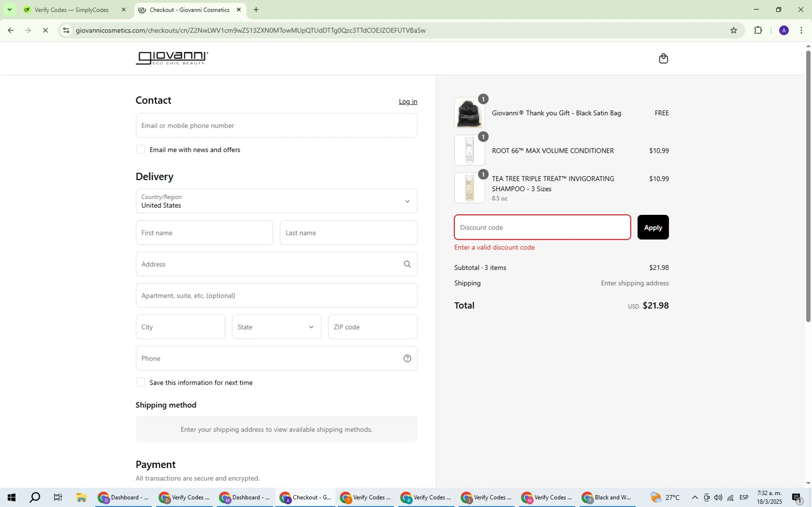Open the Country/Region dropdown
812x507 pixels.
[x=276, y=201]
